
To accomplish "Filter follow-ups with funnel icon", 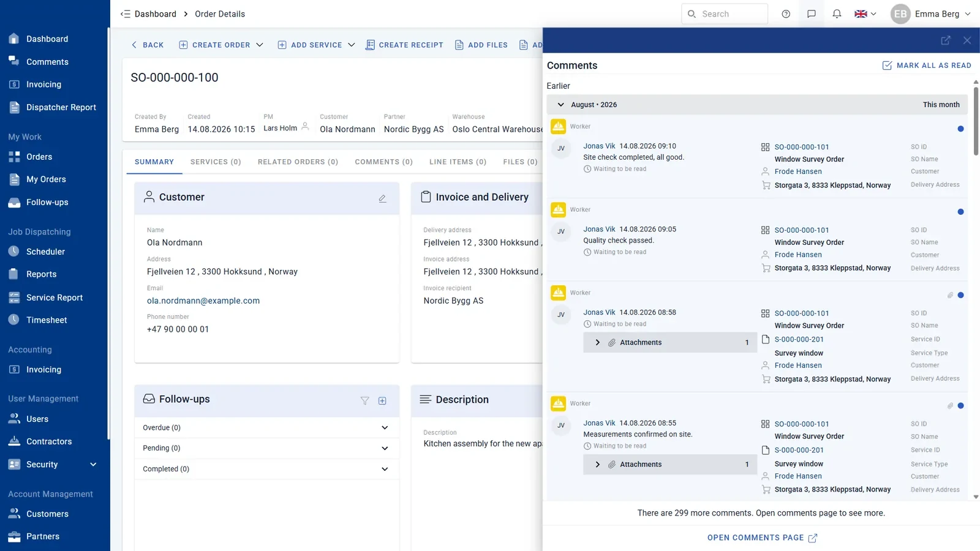I will point(365,401).
